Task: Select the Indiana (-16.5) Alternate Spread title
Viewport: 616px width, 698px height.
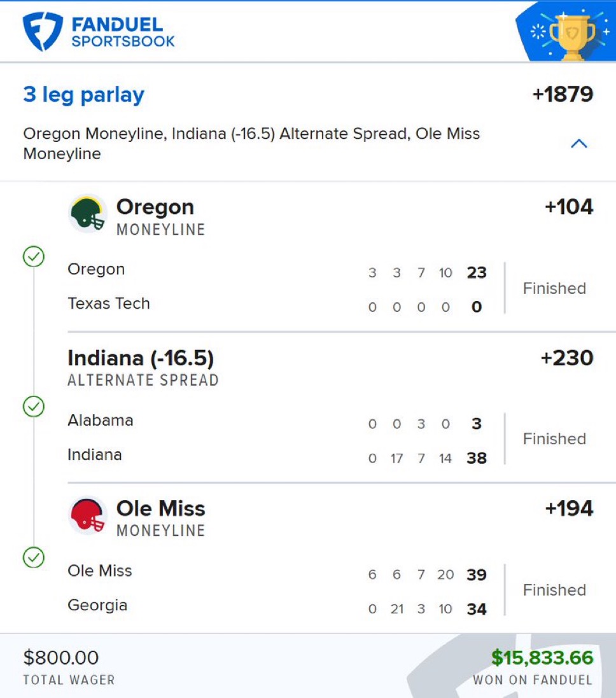Action: coord(141,358)
